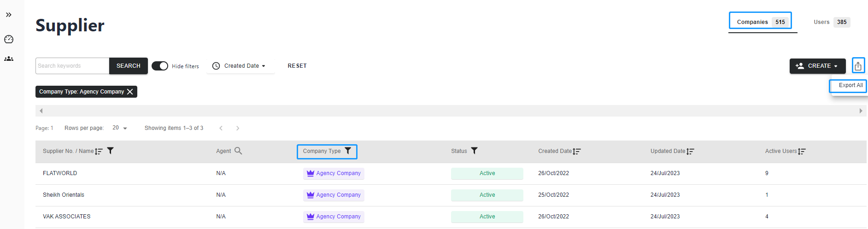Sort table by Created Date

[x=577, y=151]
